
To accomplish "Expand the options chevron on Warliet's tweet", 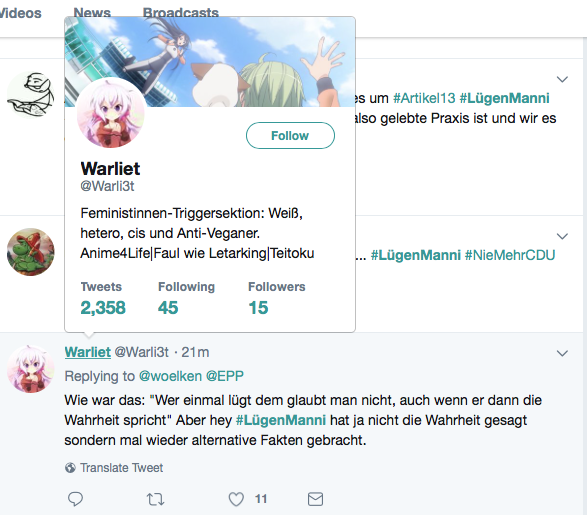I will click(562, 353).
